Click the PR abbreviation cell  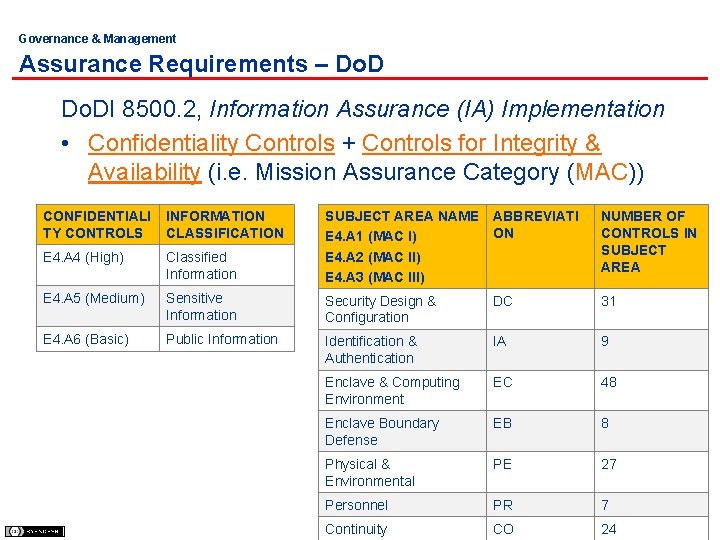pos(540,505)
